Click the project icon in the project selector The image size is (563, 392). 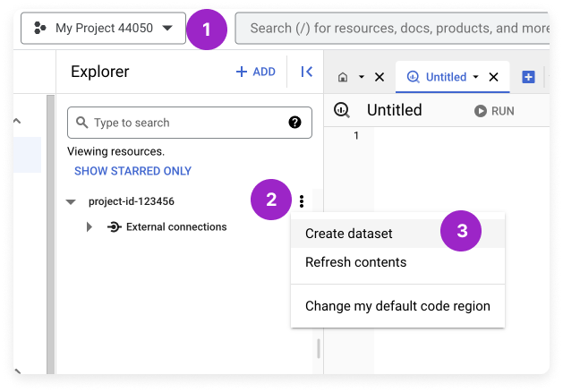click(40, 28)
